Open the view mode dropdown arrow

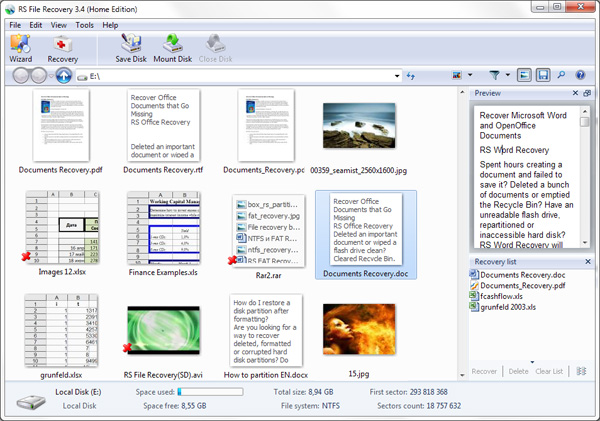click(470, 75)
